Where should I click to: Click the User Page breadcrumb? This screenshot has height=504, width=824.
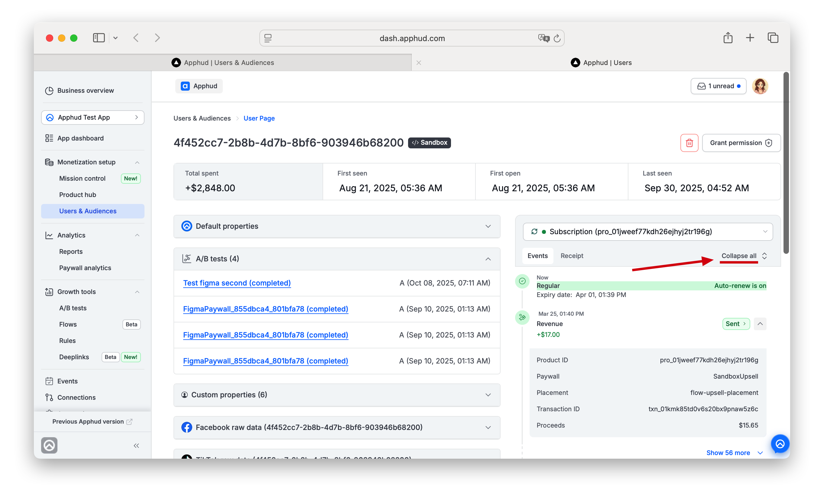pyautogui.click(x=259, y=118)
